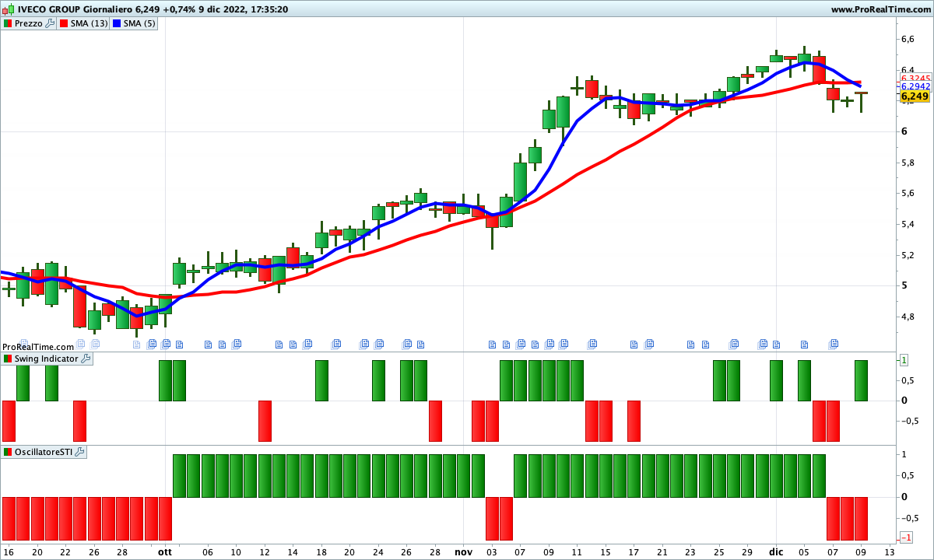The height and width of the screenshot is (560, 934).
Task: Click the 4,8 price axis label
Action: (x=908, y=317)
